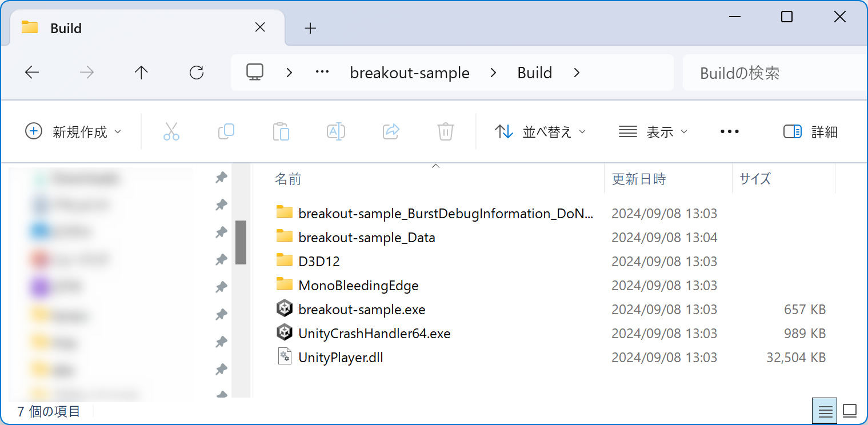Expand chevron after Build in address bar
Screen dimensions: 868x425
[x=577, y=73]
